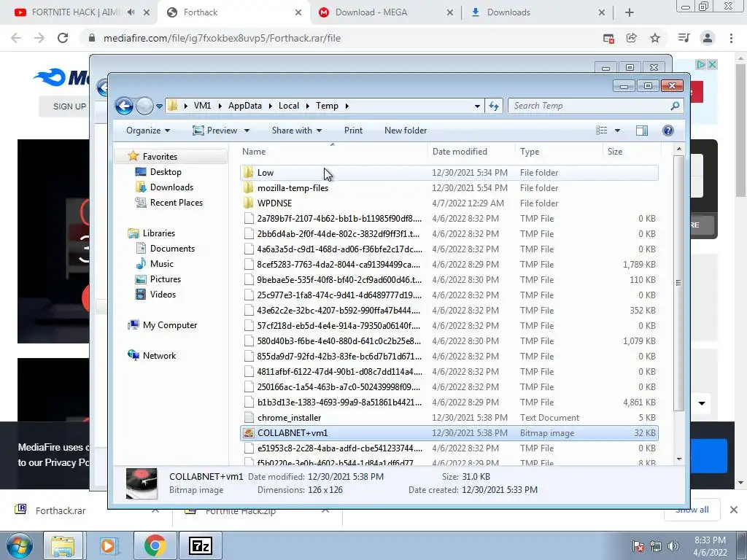
Task: Open Documents library in the sidebar
Action: point(172,249)
